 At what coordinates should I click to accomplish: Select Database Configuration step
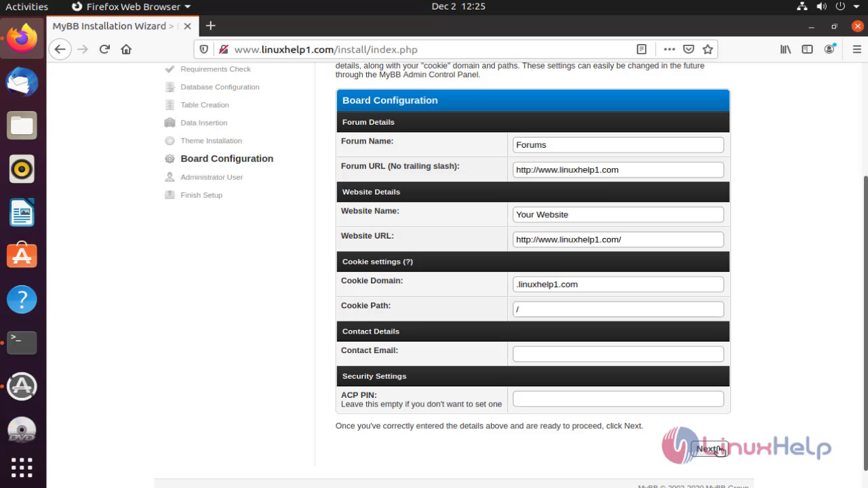tap(220, 87)
